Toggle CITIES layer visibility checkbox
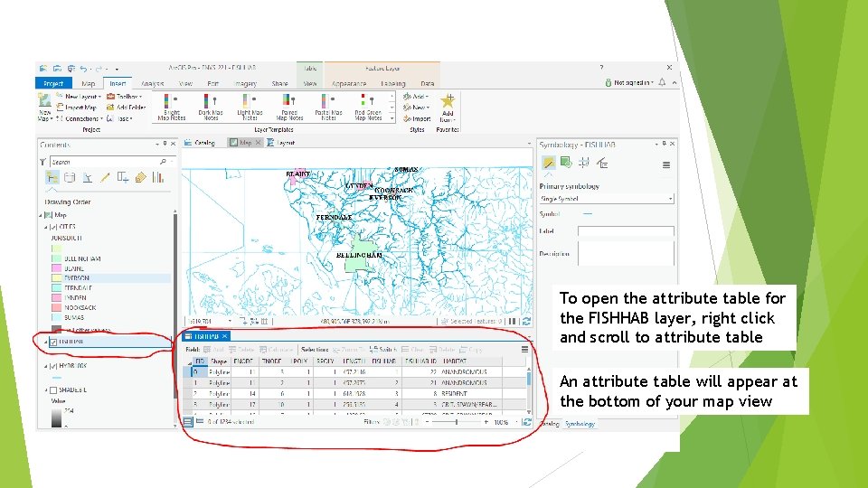 [x=53, y=227]
